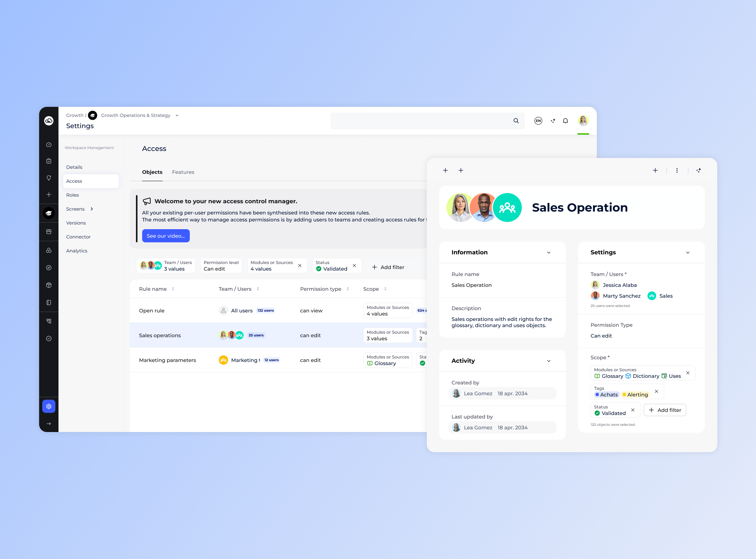
Task: Collapse the Information section
Action: (549, 252)
